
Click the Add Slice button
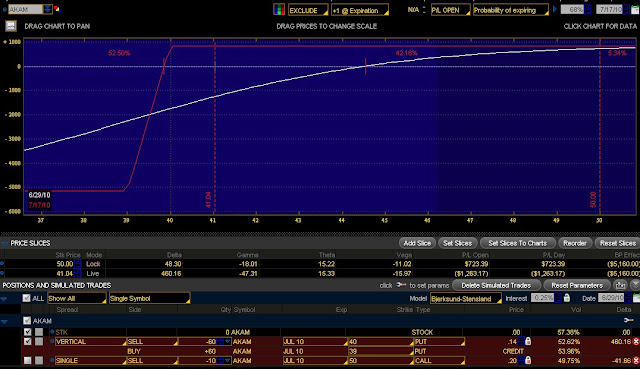tap(417, 243)
